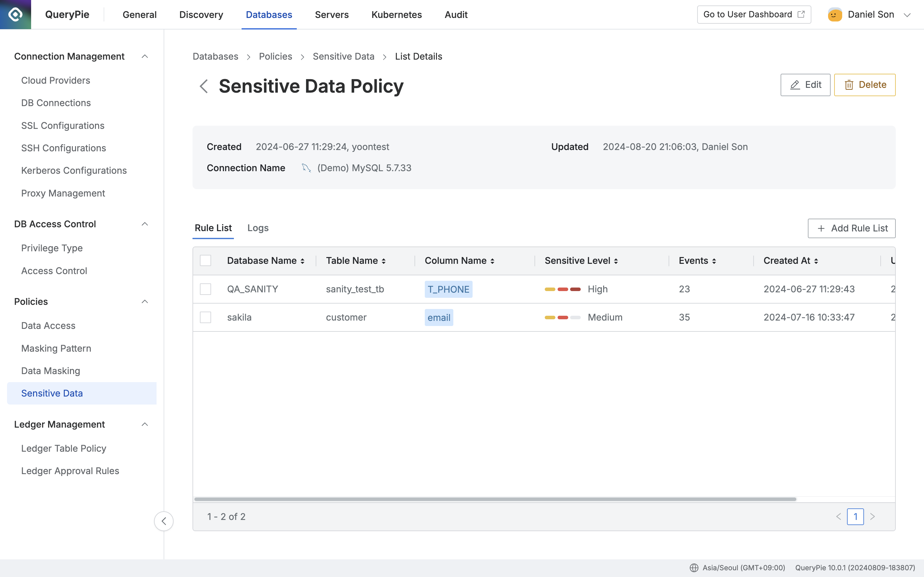Collapse the sidebar using the chevron button
The image size is (924, 577).
click(164, 521)
